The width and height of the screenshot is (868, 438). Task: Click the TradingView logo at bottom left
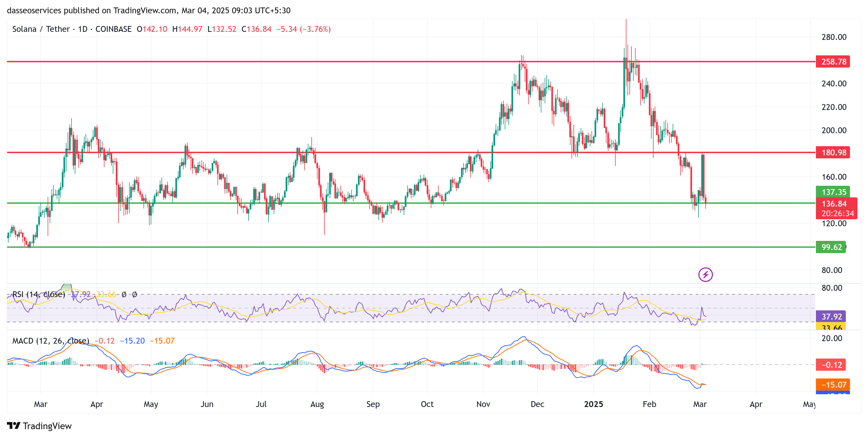pos(39,426)
